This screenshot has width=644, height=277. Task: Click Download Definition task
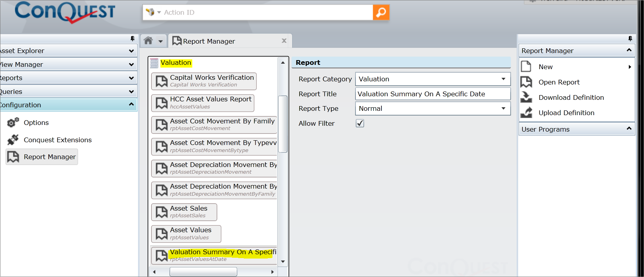[571, 97]
